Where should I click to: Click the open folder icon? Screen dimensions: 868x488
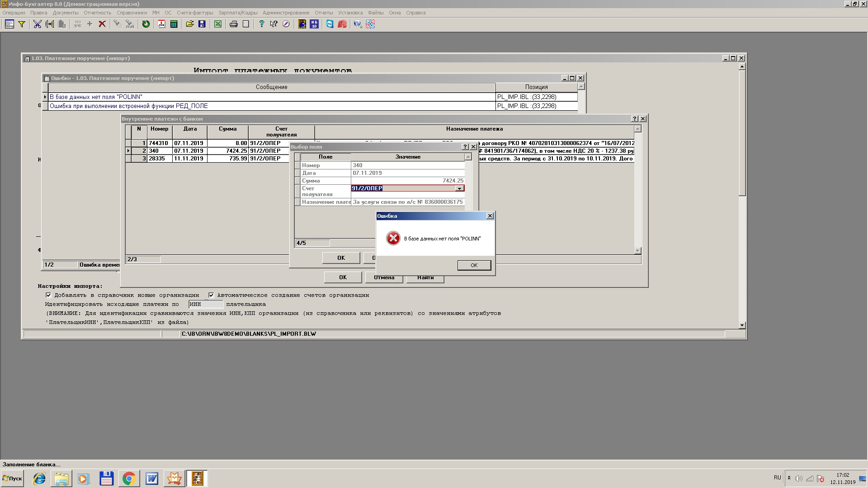tap(190, 24)
